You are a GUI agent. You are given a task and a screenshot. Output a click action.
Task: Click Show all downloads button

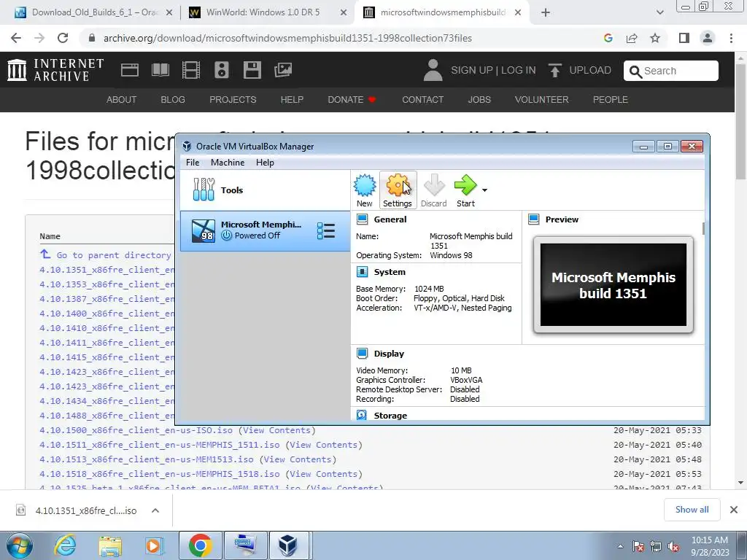[692, 510]
